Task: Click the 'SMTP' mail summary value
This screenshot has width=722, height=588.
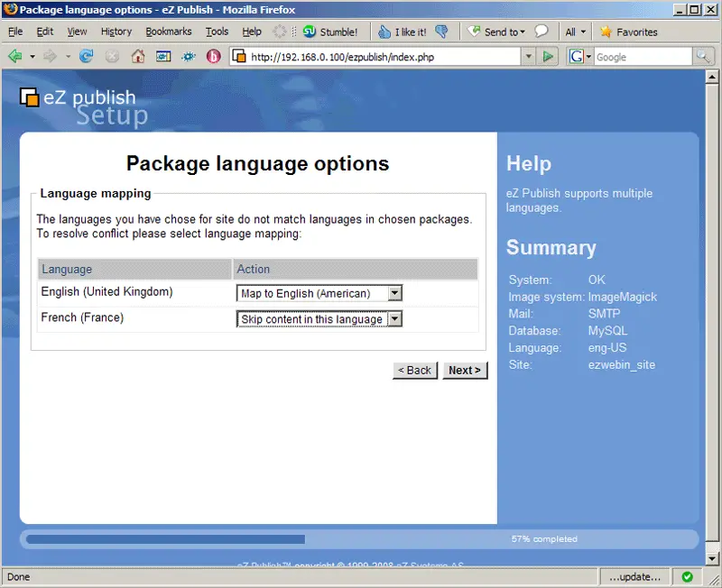Action: coord(604,313)
